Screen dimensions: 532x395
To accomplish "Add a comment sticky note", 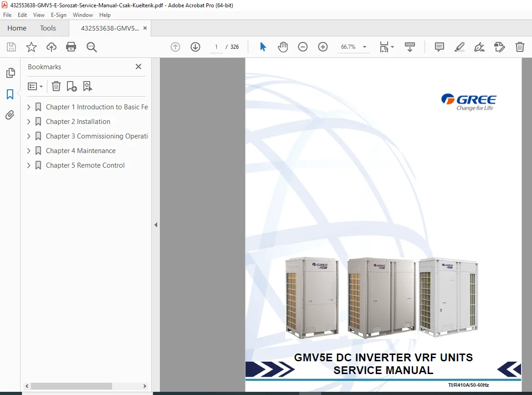I will tap(440, 47).
